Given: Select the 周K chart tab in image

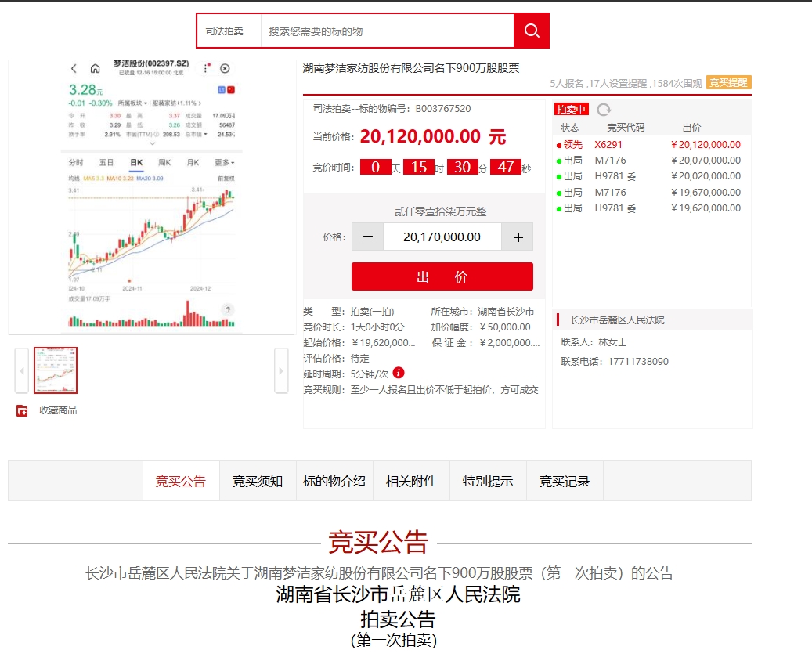Looking at the screenshot, I should pyautogui.click(x=164, y=163).
